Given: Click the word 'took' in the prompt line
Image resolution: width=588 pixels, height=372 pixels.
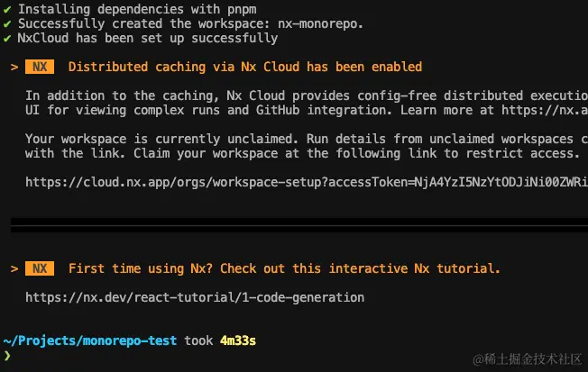Looking at the screenshot, I should [x=198, y=340].
